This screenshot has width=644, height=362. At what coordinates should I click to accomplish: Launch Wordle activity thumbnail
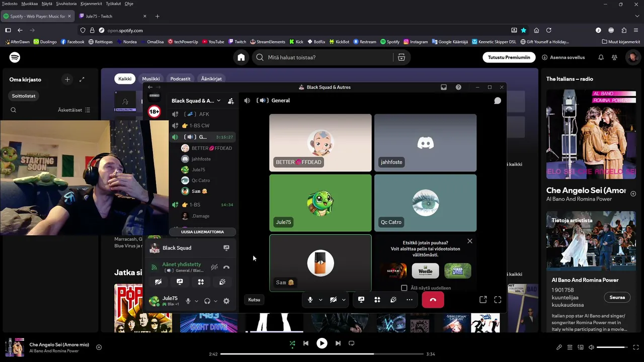pos(425,270)
